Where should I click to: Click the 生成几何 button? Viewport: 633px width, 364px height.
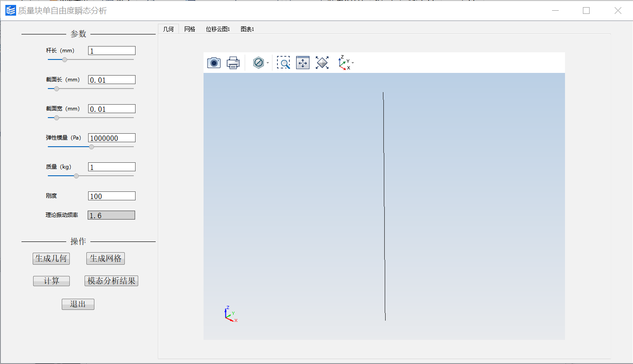[x=51, y=258]
